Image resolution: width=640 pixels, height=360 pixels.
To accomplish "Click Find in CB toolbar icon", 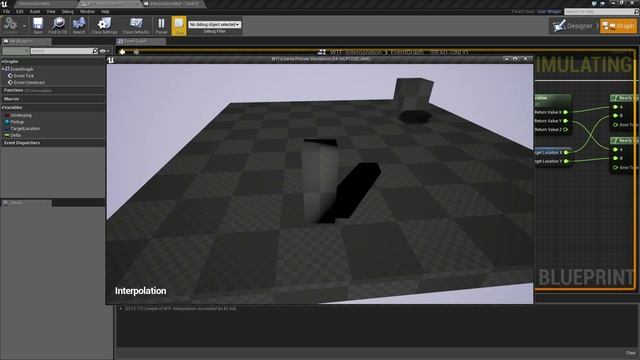I will point(58,25).
